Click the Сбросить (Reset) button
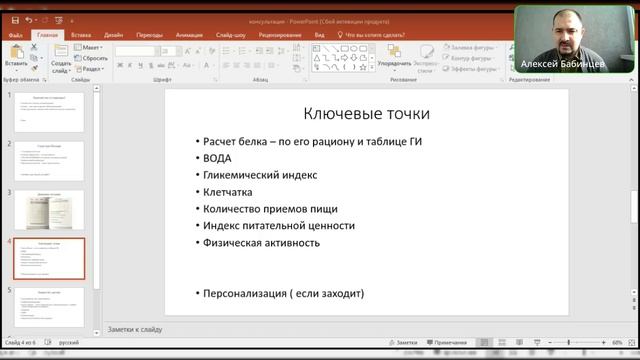 point(91,58)
